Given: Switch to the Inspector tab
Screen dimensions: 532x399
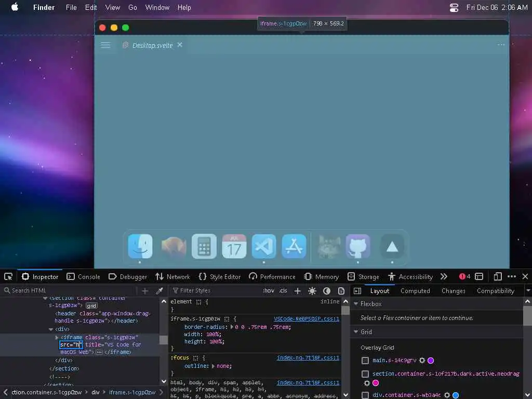Looking at the screenshot, I should tap(40, 276).
